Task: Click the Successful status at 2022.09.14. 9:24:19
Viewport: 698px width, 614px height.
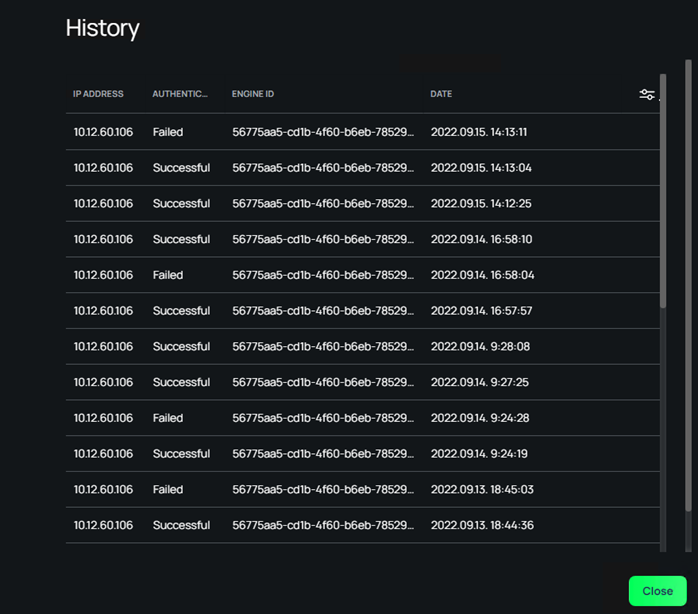Action: 181,454
